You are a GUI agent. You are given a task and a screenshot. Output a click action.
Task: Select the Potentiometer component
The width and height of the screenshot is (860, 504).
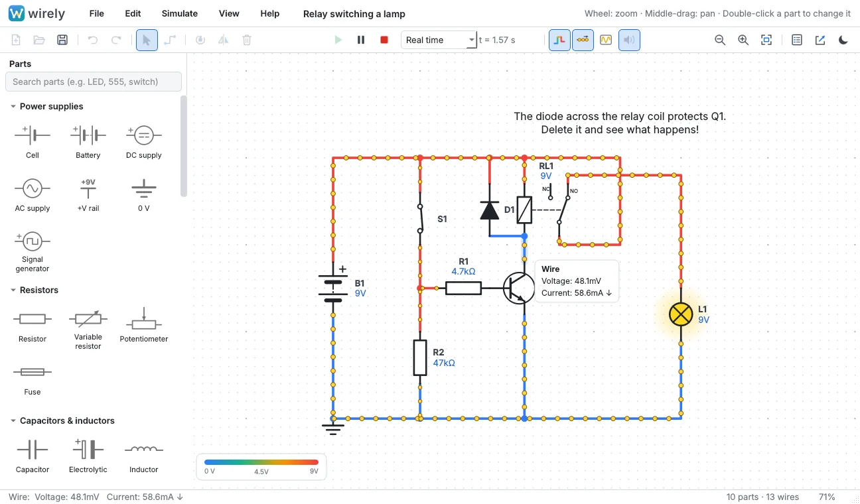pos(144,326)
